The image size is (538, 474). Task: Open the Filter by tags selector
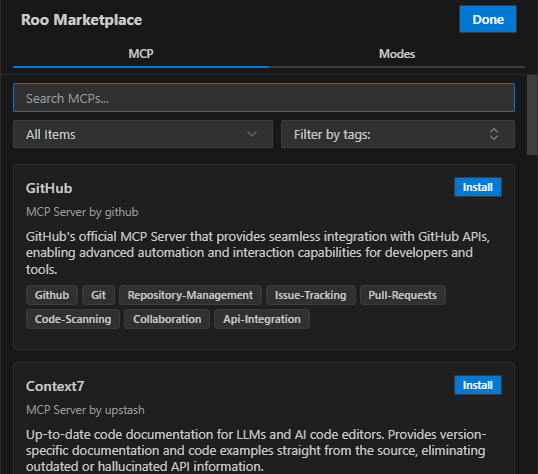(398, 134)
